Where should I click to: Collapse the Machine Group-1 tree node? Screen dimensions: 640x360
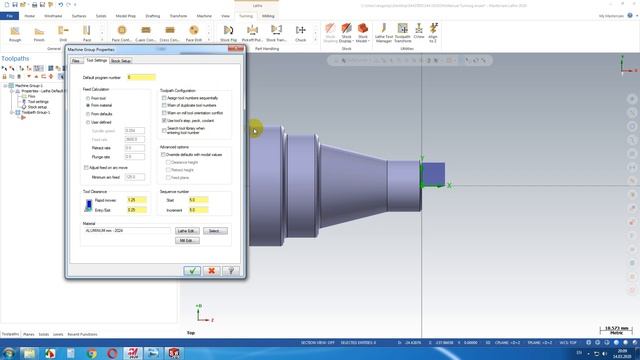(x=5, y=86)
